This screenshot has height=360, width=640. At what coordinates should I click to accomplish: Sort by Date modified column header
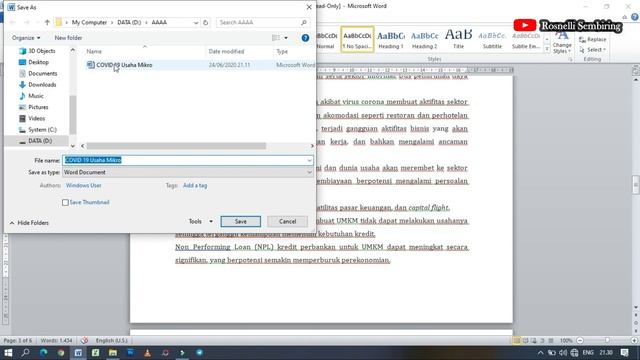(x=226, y=51)
